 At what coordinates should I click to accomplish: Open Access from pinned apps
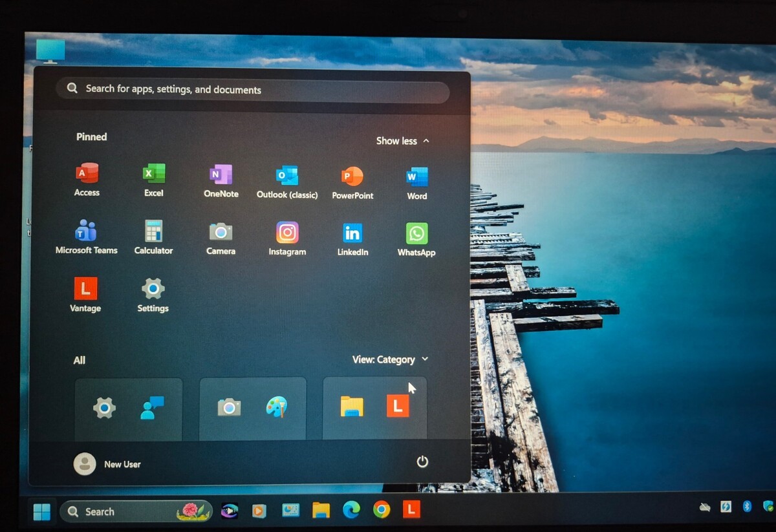pos(87,179)
